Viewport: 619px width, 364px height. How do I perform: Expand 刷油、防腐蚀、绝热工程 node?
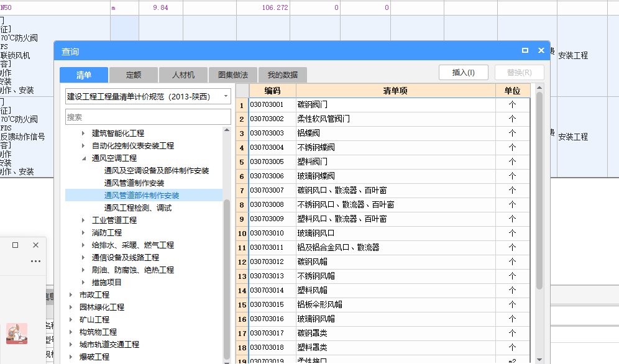pyautogui.click(x=83, y=270)
